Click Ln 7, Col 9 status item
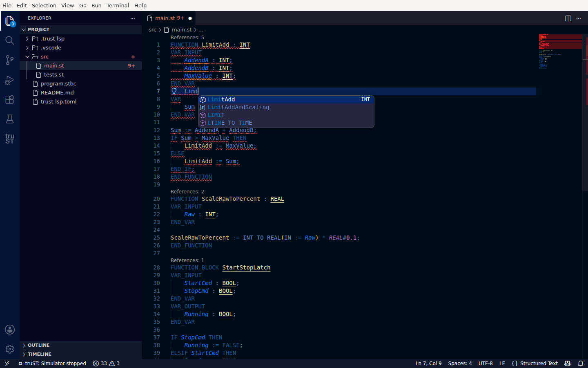588x368 pixels. tap(428, 363)
